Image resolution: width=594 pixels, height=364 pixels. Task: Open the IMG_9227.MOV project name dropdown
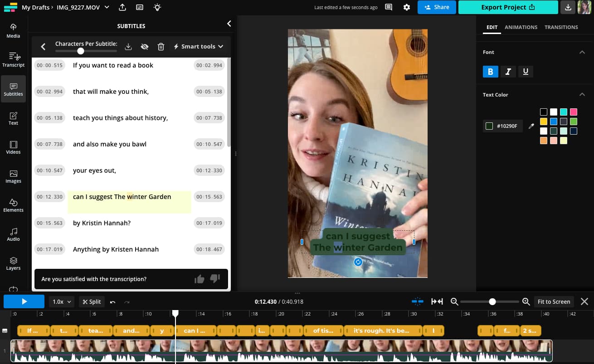click(83, 7)
